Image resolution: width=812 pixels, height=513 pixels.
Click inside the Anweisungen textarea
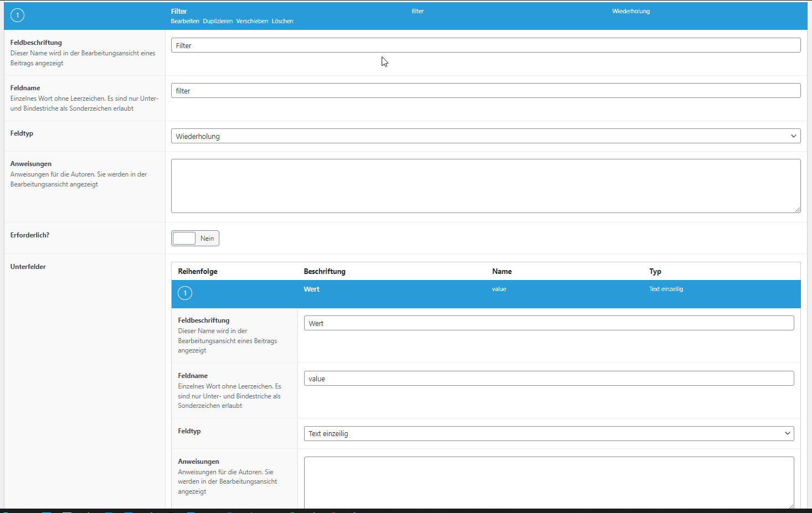485,185
